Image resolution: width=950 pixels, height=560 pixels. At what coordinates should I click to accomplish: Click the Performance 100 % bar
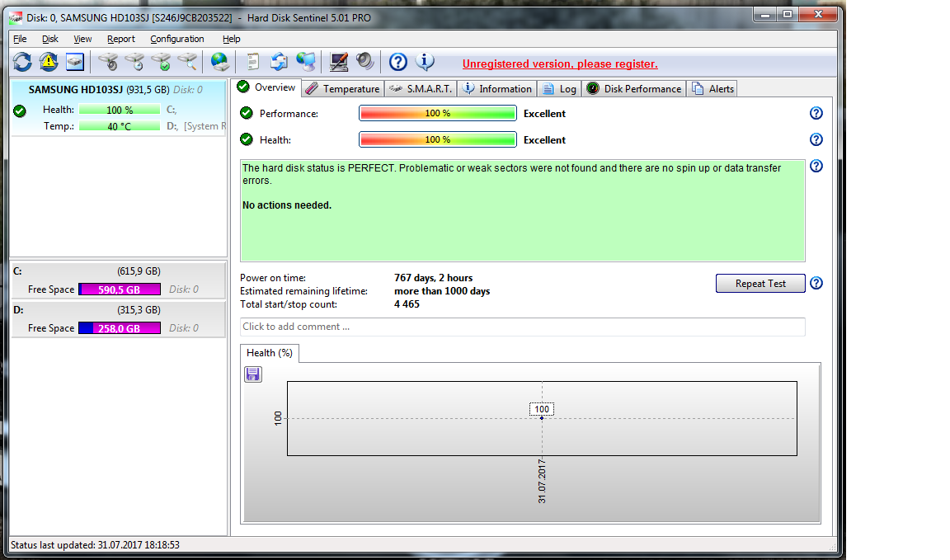tap(437, 113)
